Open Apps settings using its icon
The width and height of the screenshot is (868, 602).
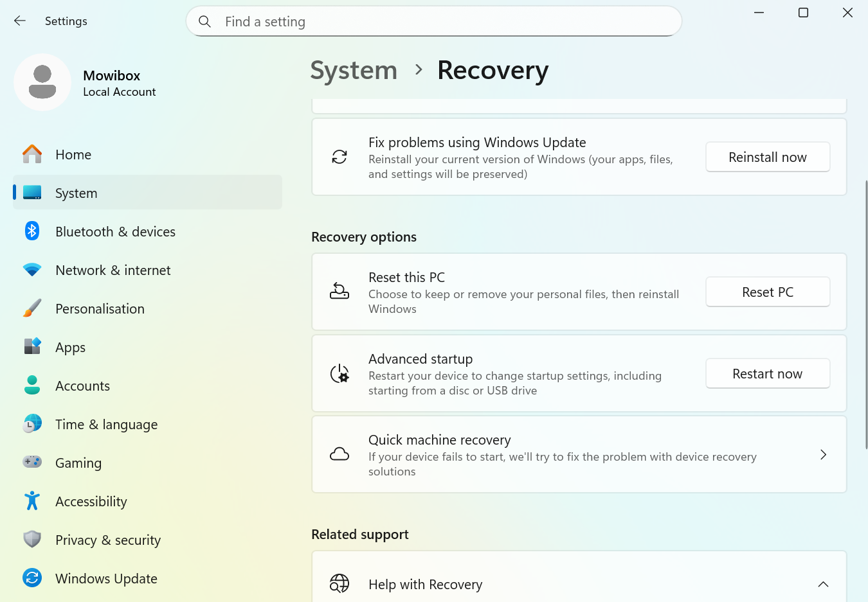tap(32, 347)
